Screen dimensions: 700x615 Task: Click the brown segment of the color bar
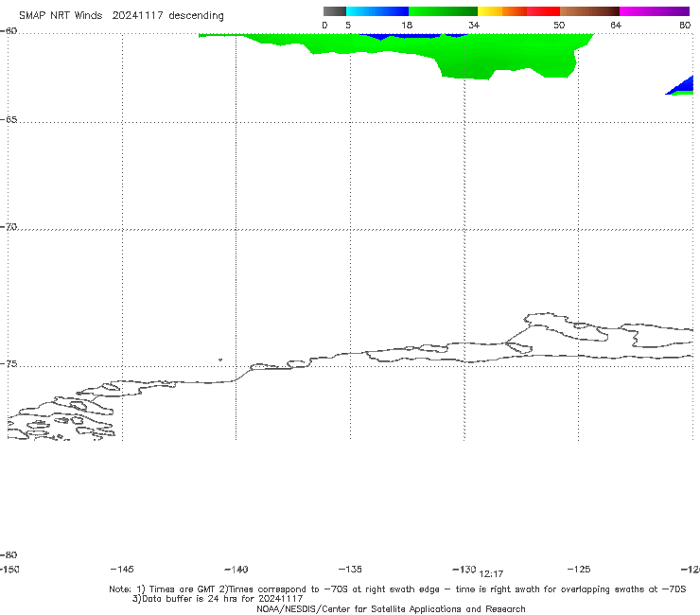[x=589, y=11]
